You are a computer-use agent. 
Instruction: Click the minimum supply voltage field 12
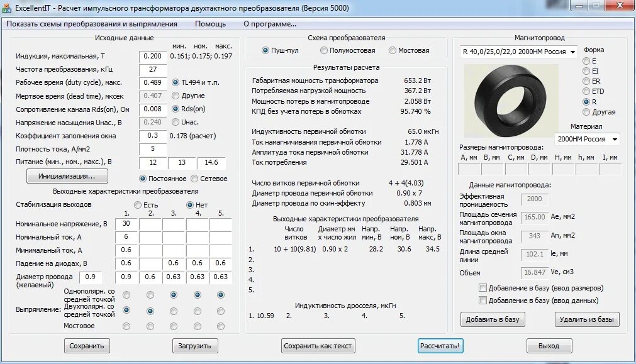point(153,163)
